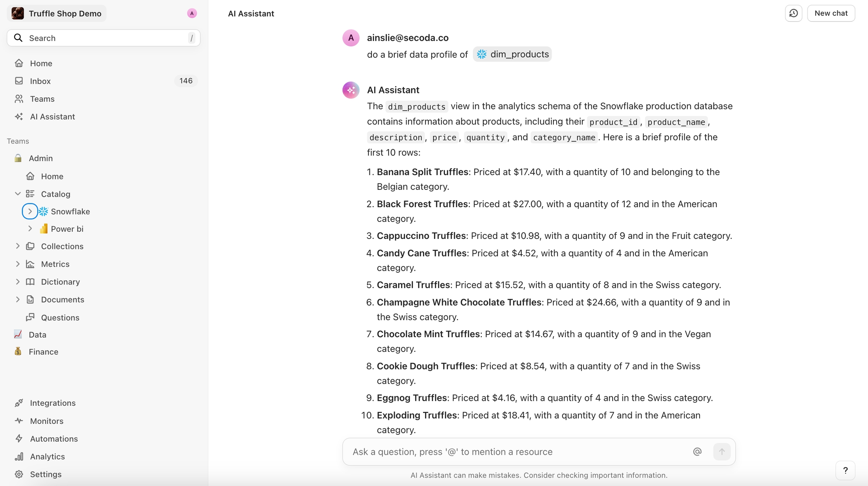Open the dim_products resource chip
The image size is (868, 486).
tap(512, 54)
